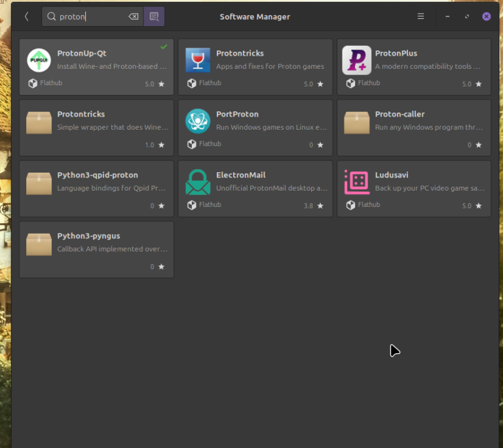Click the ProtonPlus purple P icon
Screen dimensions: 503x448
click(357, 60)
